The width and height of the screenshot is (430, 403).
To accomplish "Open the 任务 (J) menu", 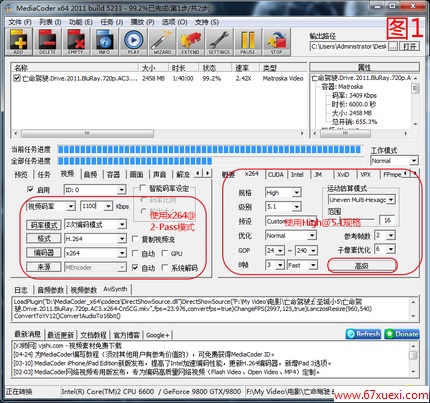I will click(x=111, y=22).
